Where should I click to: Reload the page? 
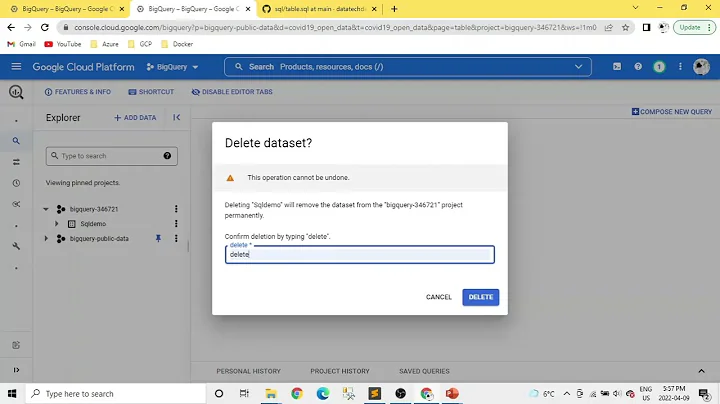click(x=45, y=28)
